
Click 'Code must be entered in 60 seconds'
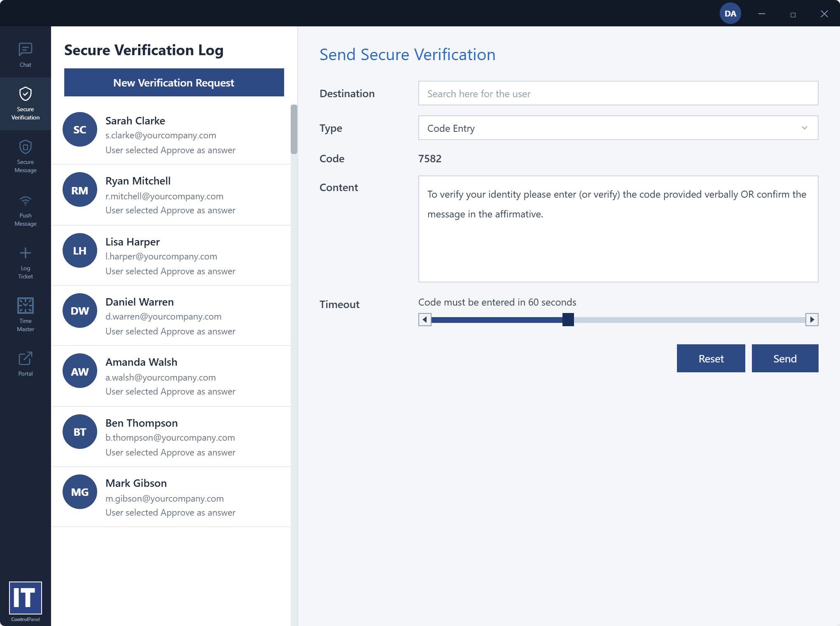[497, 302]
